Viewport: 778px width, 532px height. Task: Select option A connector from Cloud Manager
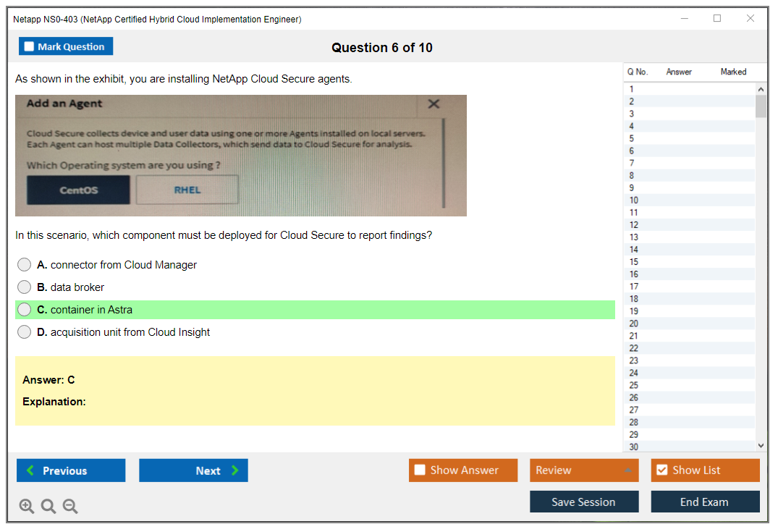point(25,265)
